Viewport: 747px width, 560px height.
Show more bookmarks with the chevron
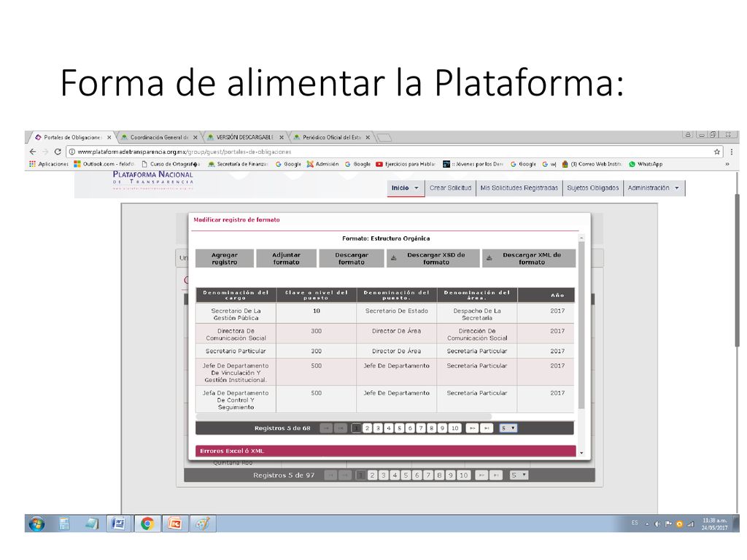pos(727,164)
